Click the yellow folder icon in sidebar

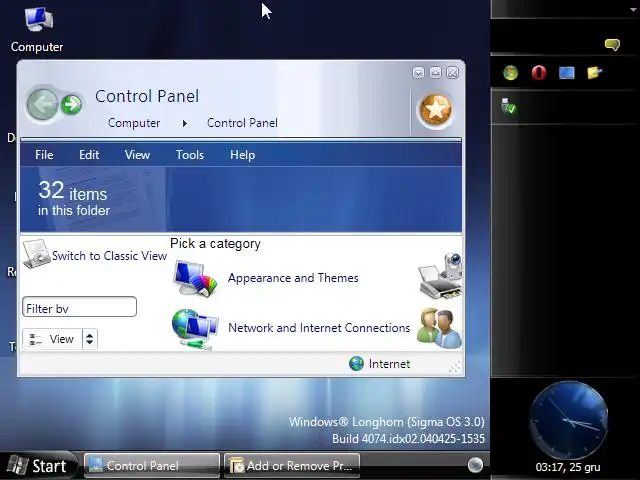click(594, 73)
